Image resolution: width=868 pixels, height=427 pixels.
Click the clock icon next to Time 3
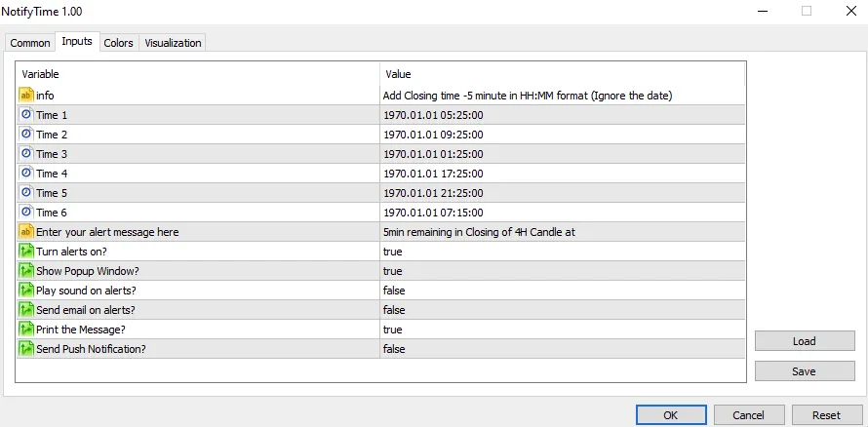click(x=26, y=154)
